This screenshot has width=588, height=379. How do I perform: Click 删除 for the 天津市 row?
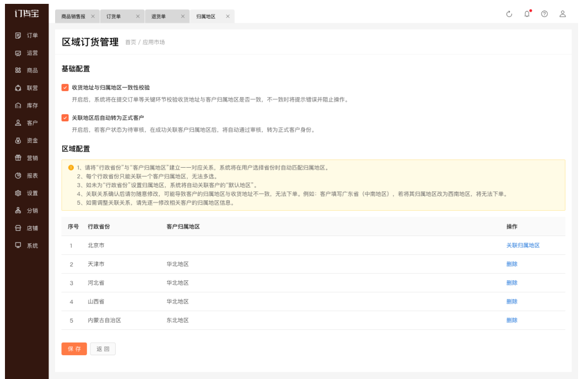[x=511, y=264]
